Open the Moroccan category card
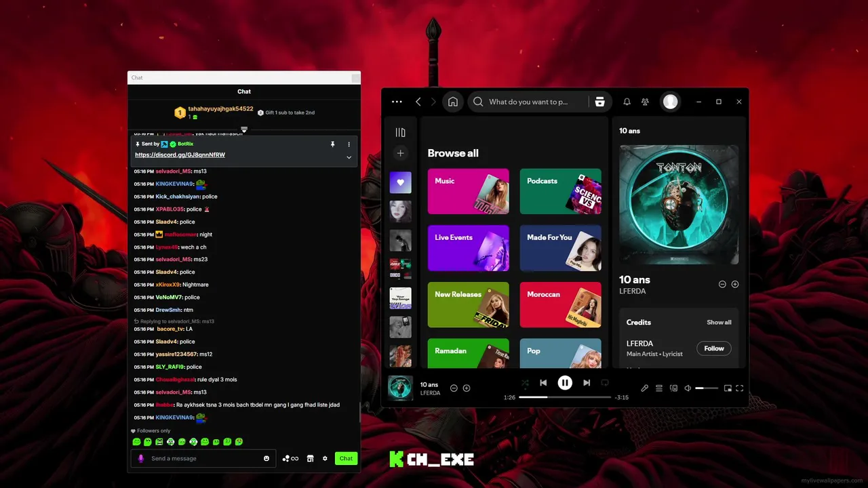Viewport: 868px width, 488px height. coord(560,305)
